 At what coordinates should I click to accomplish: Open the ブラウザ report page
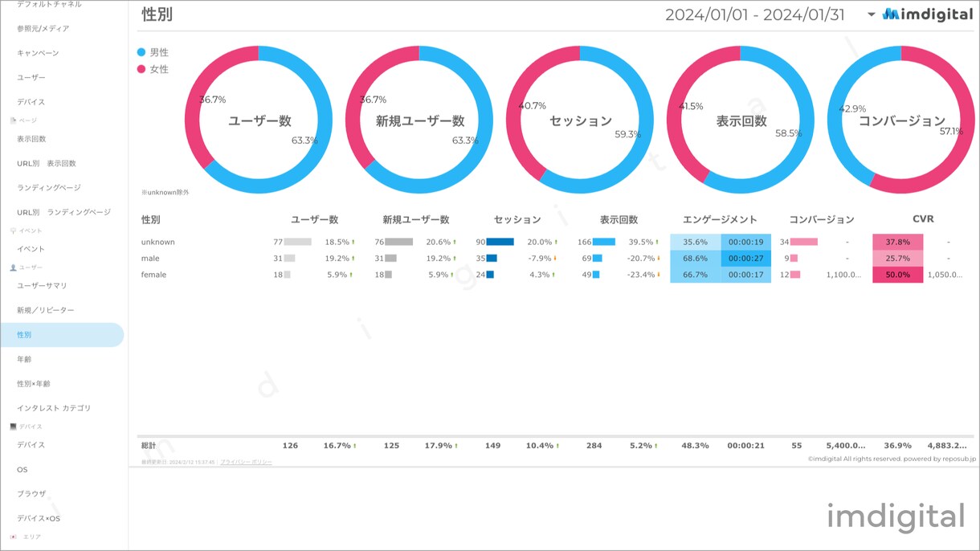pyautogui.click(x=31, y=494)
